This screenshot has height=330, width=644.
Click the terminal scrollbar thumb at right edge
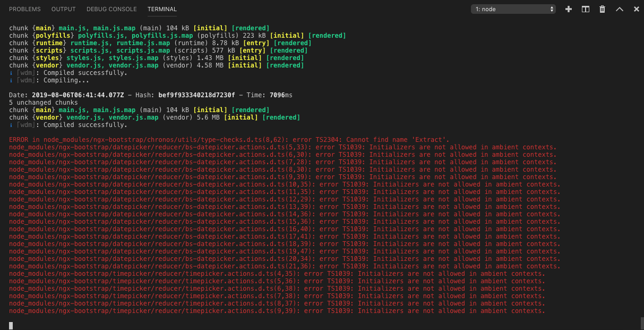(641, 323)
